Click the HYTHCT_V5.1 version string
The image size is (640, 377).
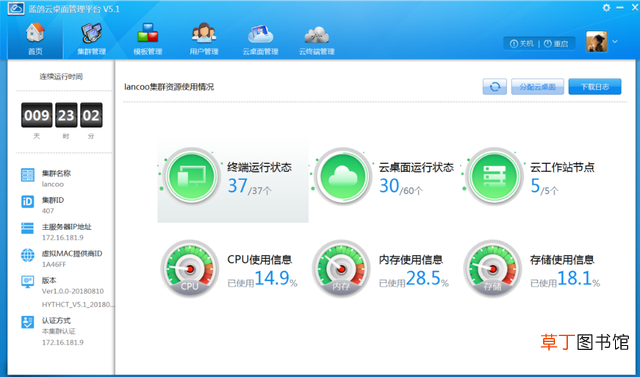point(78,305)
